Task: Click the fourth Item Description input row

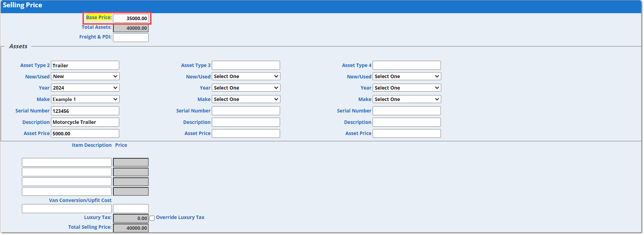Action: [67, 192]
